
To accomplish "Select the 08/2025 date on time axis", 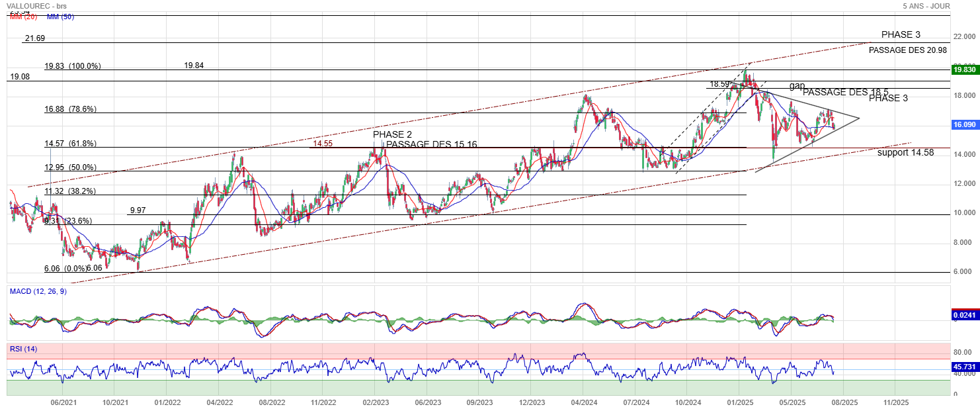I will point(844,402).
